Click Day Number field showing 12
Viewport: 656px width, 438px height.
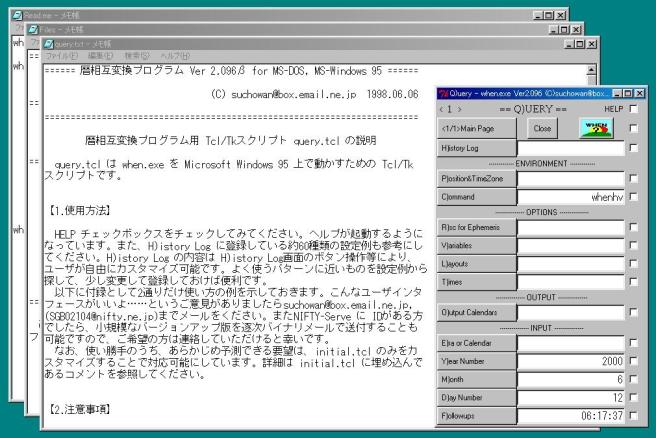[571, 398]
